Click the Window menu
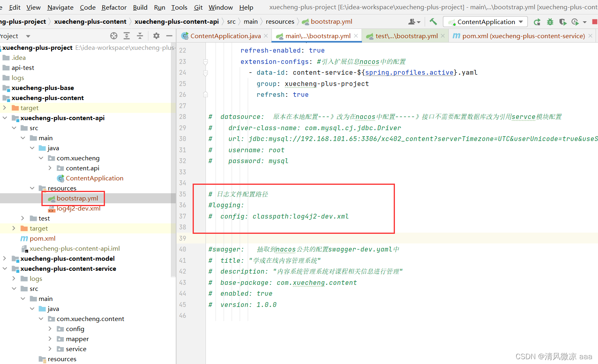This screenshot has height=364, width=598. tap(220, 7)
